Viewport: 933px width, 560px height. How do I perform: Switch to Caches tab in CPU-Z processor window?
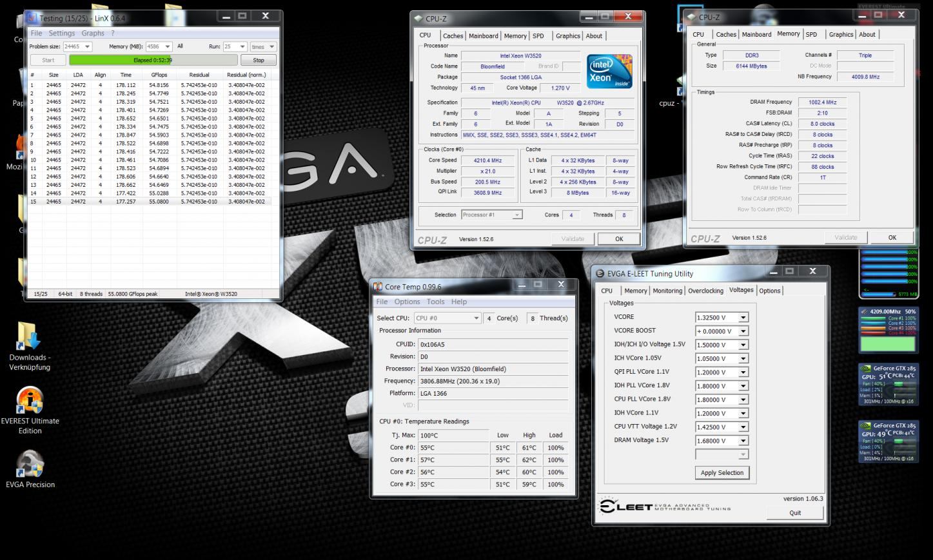point(453,36)
